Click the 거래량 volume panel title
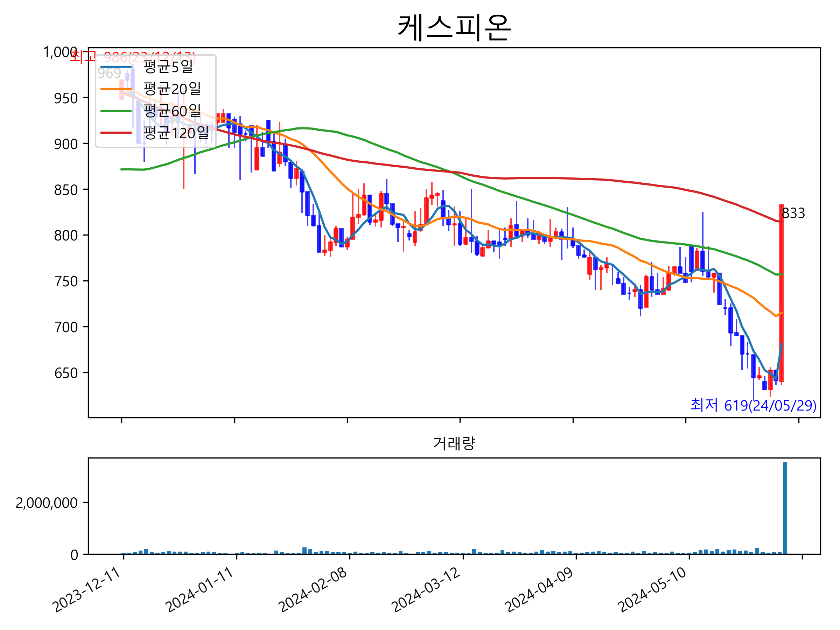Image resolution: width=840 pixels, height=630 pixels. click(454, 443)
